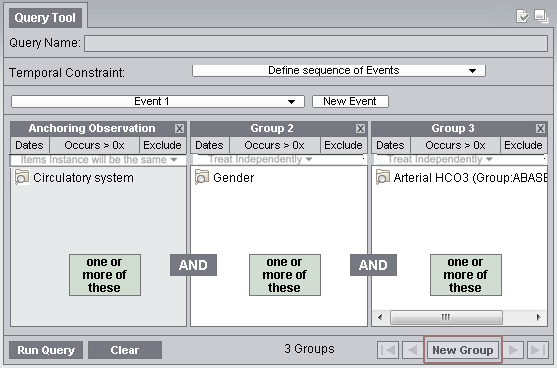The width and height of the screenshot is (557, 368).
Task: Toggle Exclude for Group 2
Action: point(343,145)
